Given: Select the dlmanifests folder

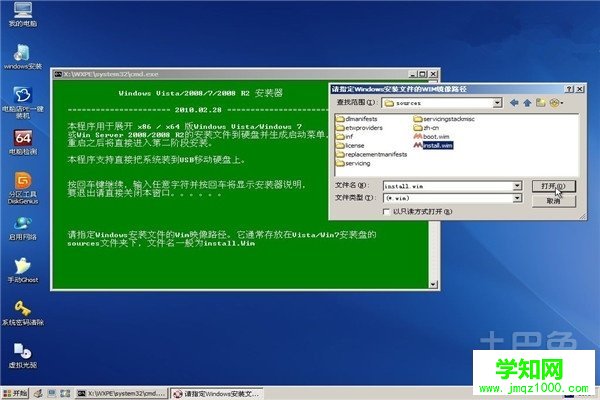Looking at the screenshot, I should coord(357,119).
